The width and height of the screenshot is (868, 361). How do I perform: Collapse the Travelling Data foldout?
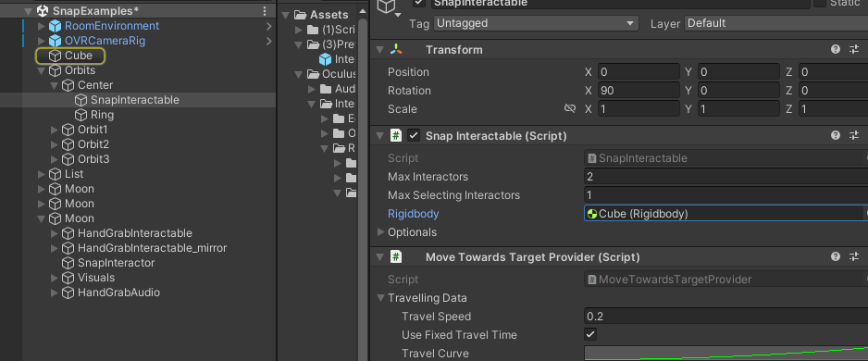pos(381,298)
